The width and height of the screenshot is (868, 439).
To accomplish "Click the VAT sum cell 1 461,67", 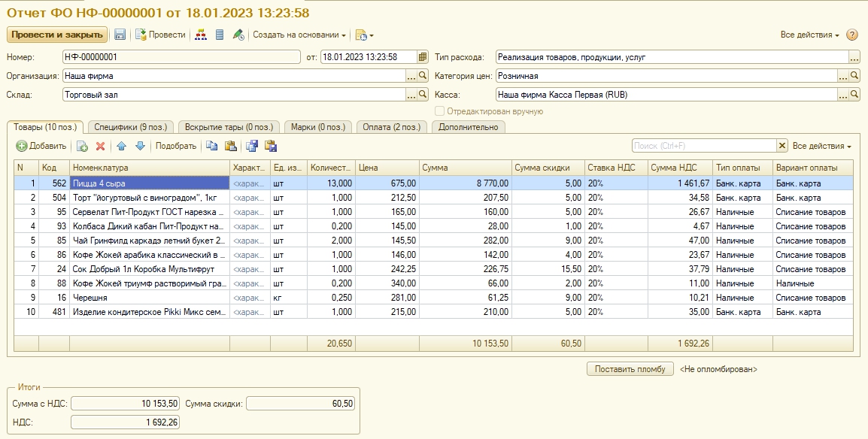I will (680, 183).
